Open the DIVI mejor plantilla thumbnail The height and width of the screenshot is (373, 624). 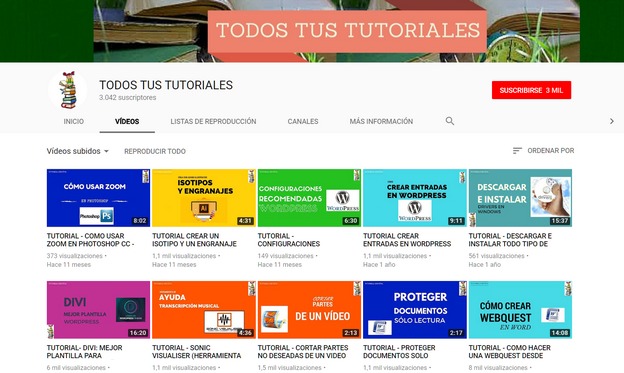coord(98,310)
